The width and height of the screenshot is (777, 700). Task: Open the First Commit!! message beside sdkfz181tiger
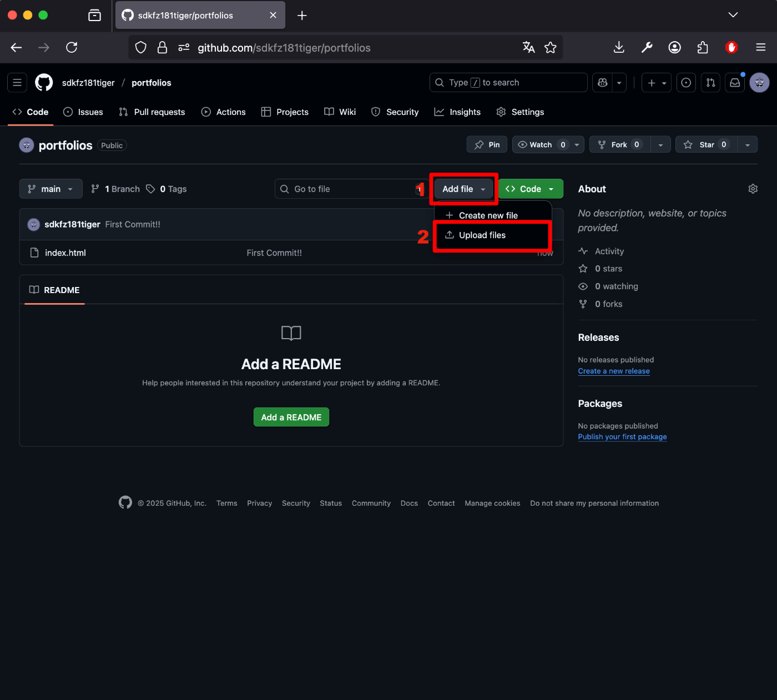click(133, 224)
